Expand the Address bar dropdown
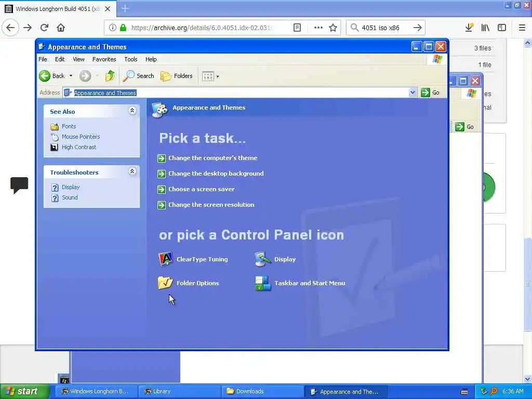 (x=413, y=92)
